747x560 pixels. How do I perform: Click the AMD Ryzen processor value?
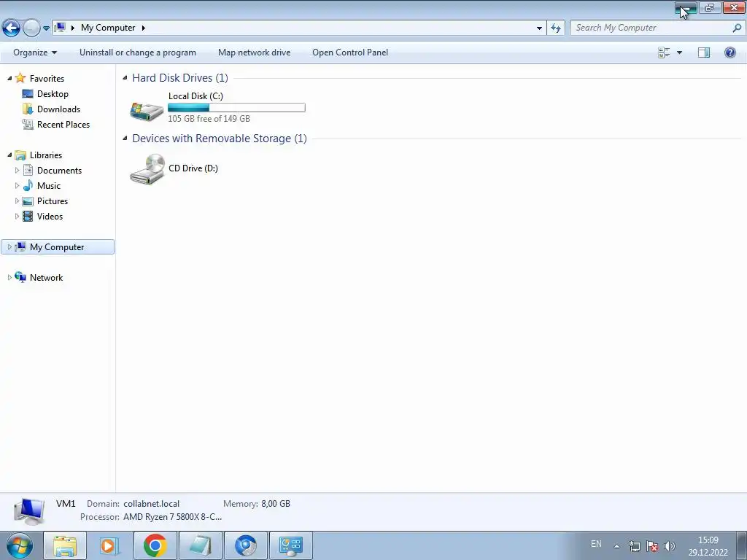[172, 517]
